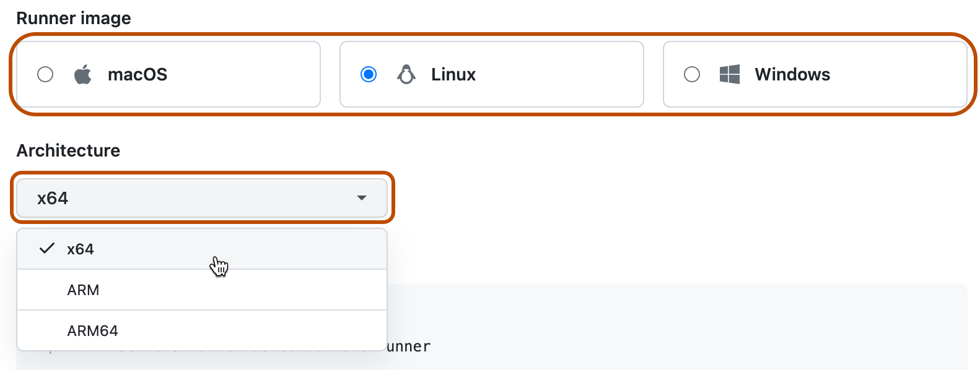Click the Windows icon to pick Windows runner
Viewport: 980px width, 370px height.
[730, 74]
